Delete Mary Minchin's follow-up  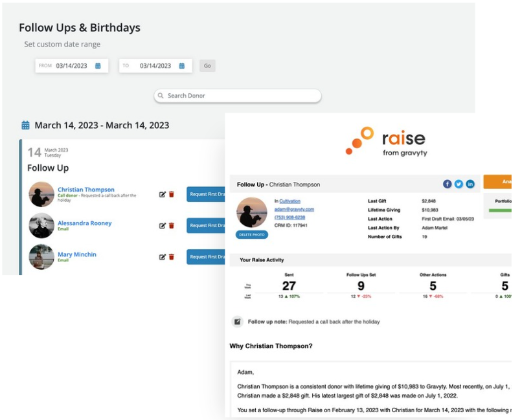172,257
